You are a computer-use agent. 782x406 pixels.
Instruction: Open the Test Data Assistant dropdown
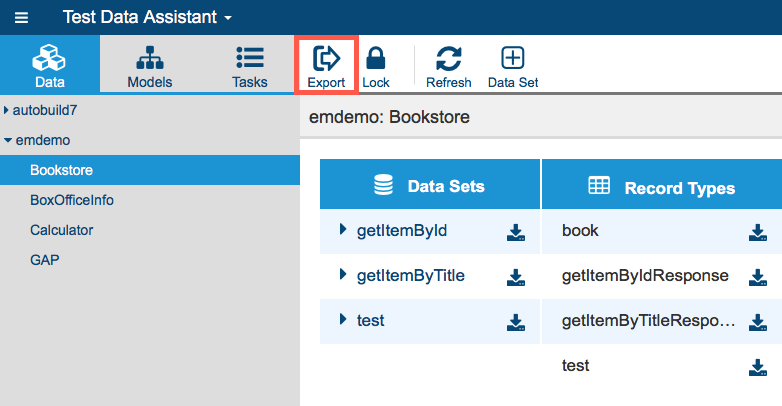pos(147,17)
